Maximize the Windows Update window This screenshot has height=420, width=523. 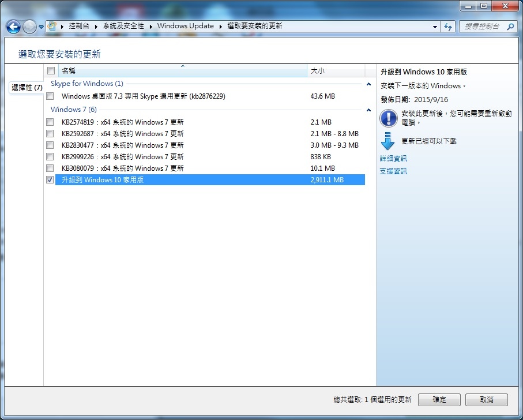click(x=484, y=6)
